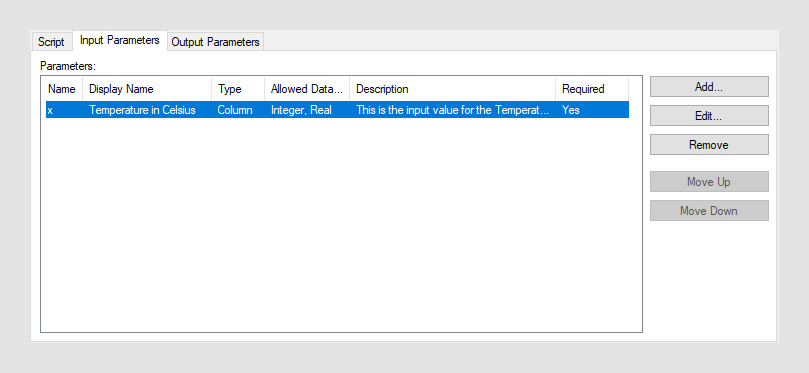This screenshot has width=809, height=373.
Task: Select the Input Parameters tab
Action: 120,40
